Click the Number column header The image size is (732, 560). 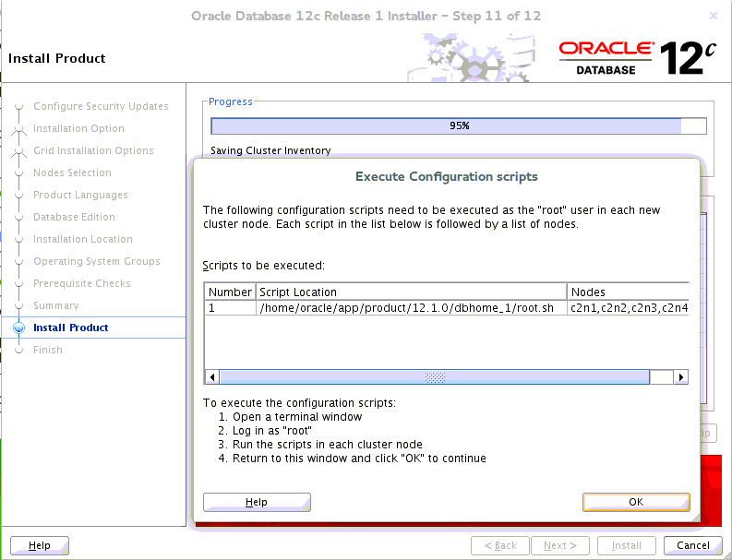click(230, 292)
